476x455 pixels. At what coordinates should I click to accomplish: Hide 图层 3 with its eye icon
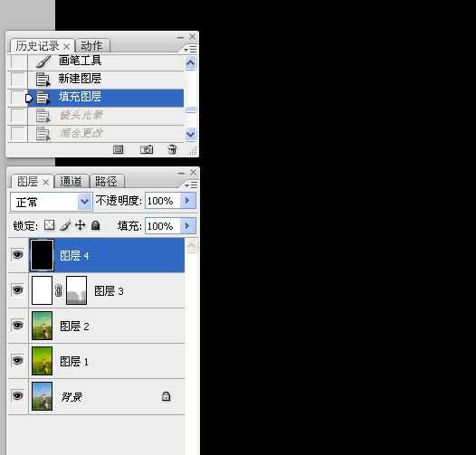coord(17,289)
